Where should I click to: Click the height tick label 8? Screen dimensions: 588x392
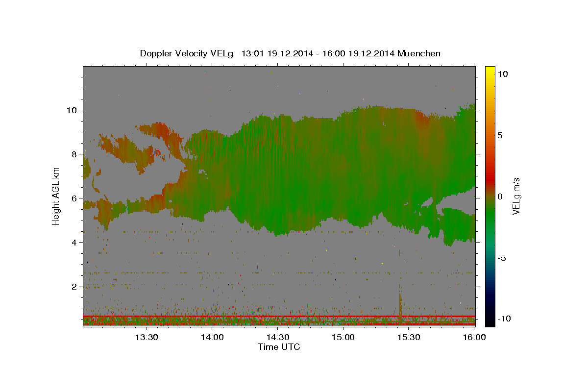click(x=74, y=154)
